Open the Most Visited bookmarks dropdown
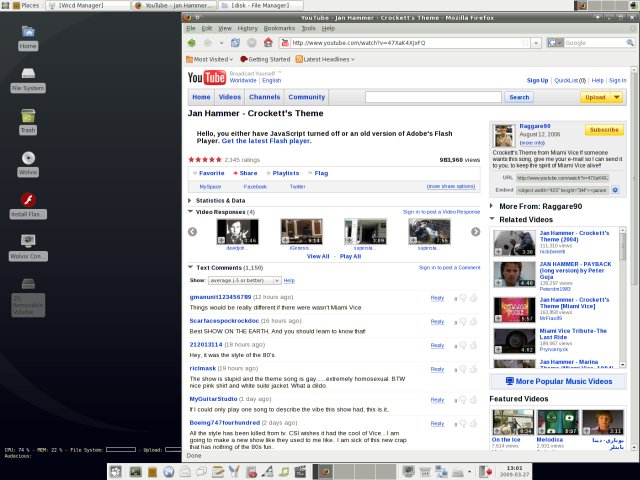640x480 pixels. (x=208, y=59)
